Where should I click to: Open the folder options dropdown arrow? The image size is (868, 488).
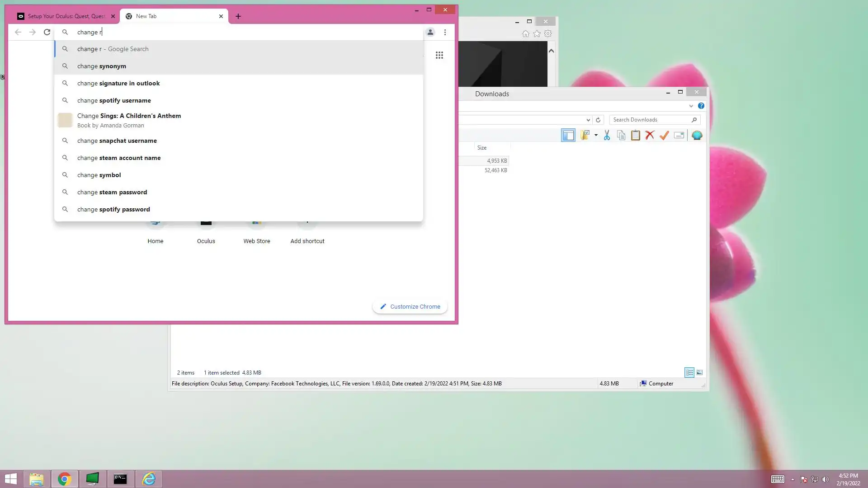pyautogui.click(x=596, y=135)
